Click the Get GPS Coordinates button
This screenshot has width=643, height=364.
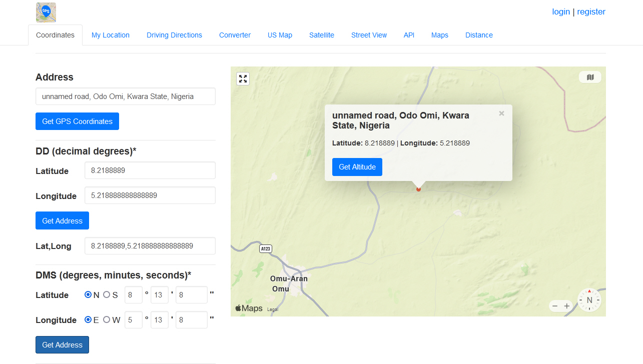pos(77,121)
